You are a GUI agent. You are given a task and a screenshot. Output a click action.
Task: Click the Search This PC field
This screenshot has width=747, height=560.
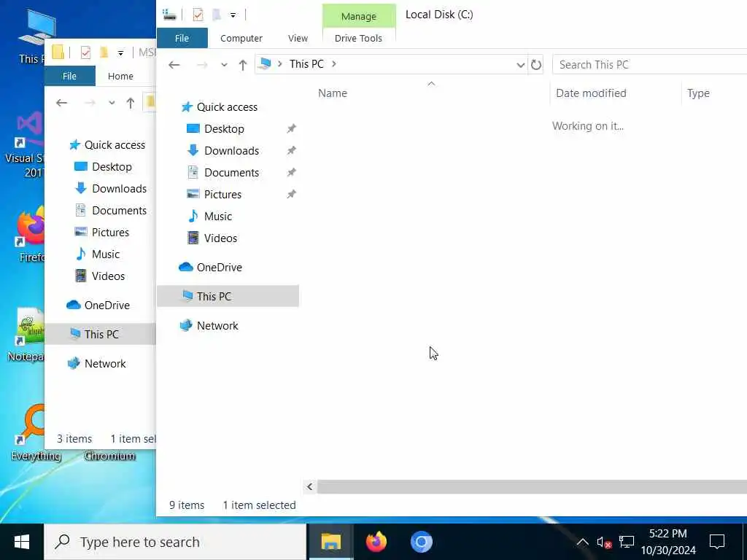coord(649,65)
